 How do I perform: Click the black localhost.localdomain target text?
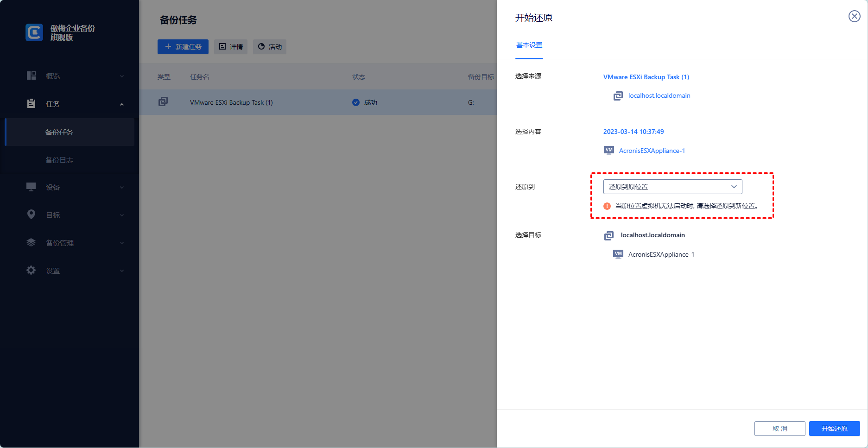653,235
